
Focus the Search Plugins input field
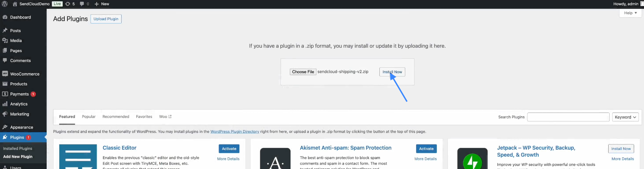[x=568, y=117]
